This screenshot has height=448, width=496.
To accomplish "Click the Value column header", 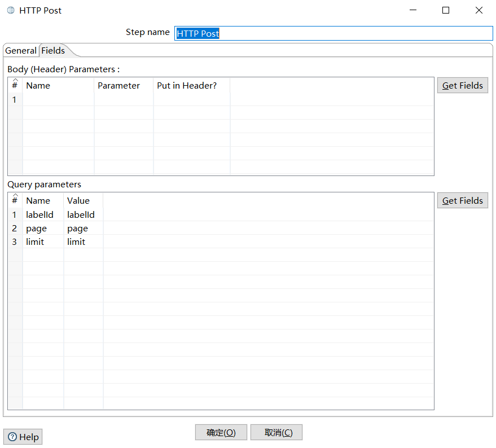I will click(84, 201).
